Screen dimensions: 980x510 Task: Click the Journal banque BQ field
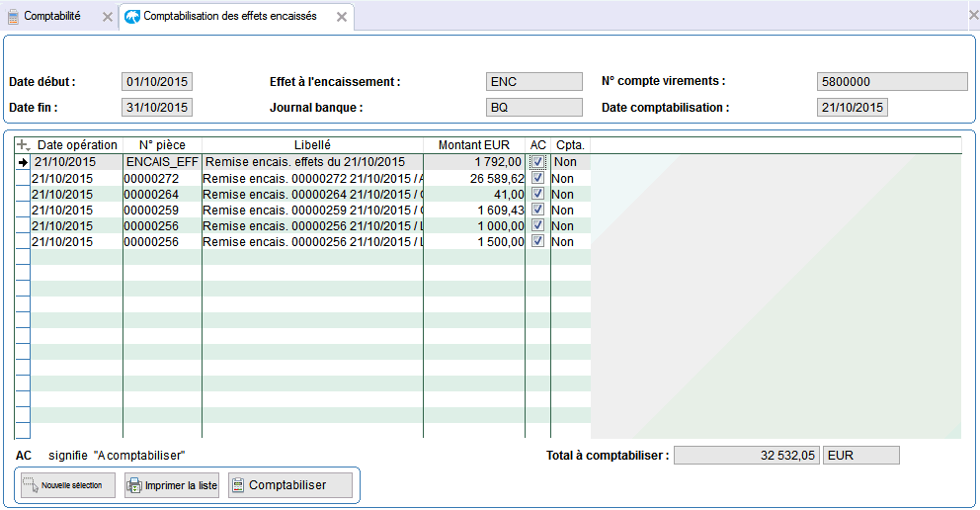pyautogui.click(x=533, y=108)
